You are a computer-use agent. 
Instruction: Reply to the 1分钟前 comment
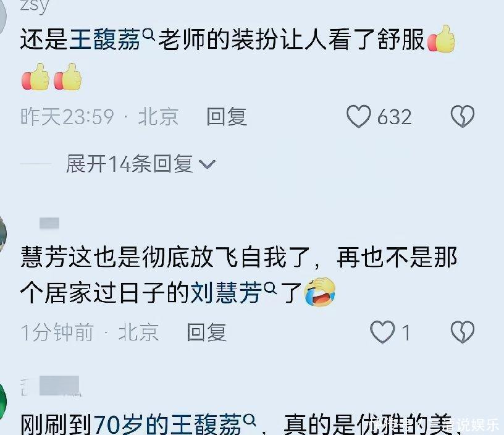tap(207, 332)
